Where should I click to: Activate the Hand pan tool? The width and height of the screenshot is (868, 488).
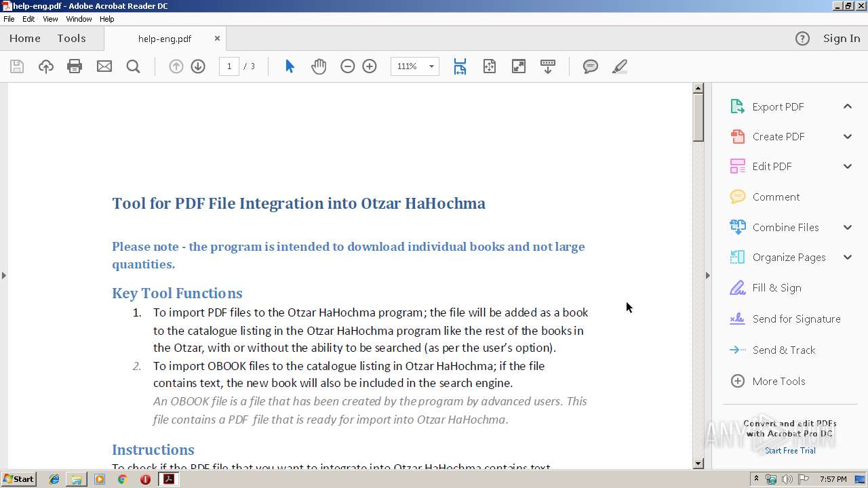coord(319,66)
